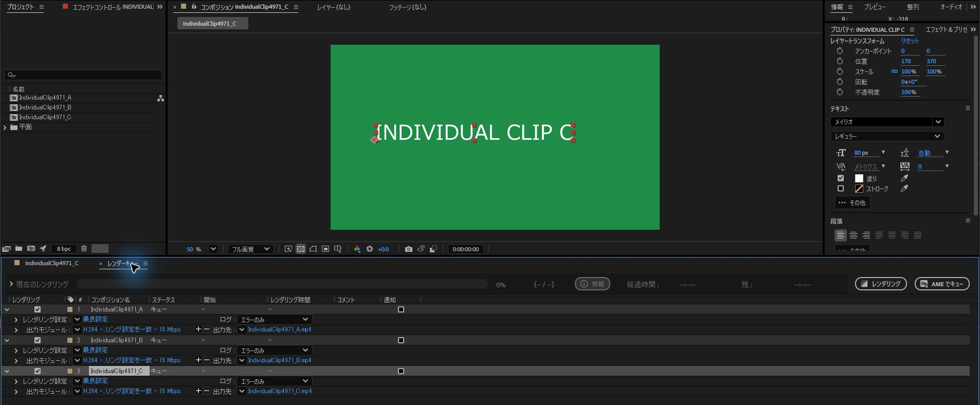Set paragraph to right align
Viewport: 980px width, 405px height.
click(x=866, y=235)
